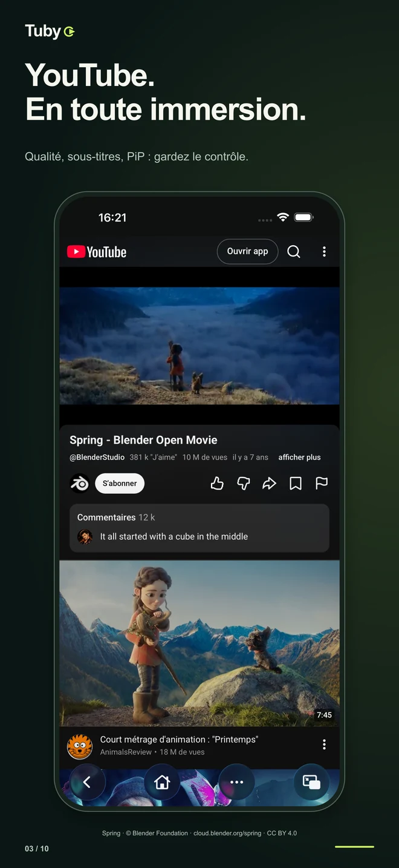Tap the il y a 7 ans text
Viewport: 399px width, 868px height.
(250, 458)
